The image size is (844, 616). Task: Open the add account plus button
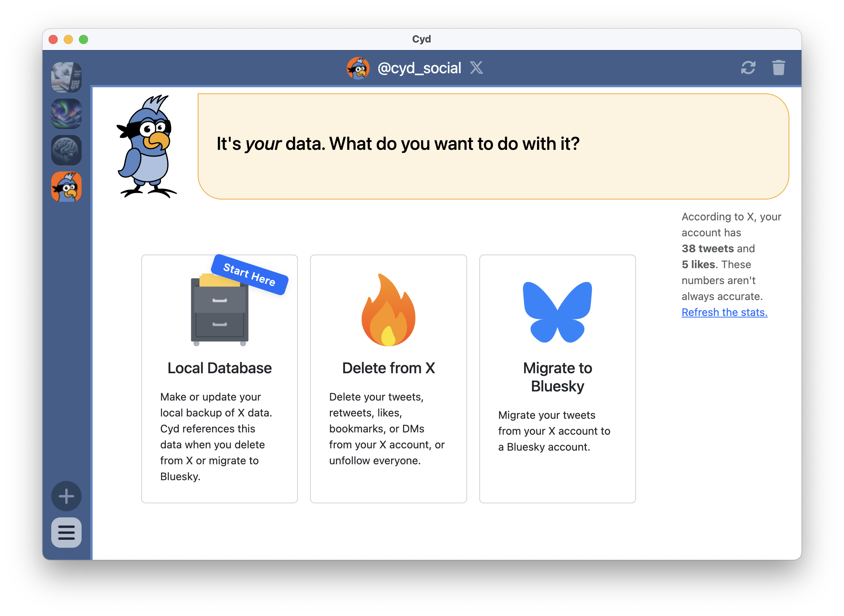coord(66,496)
